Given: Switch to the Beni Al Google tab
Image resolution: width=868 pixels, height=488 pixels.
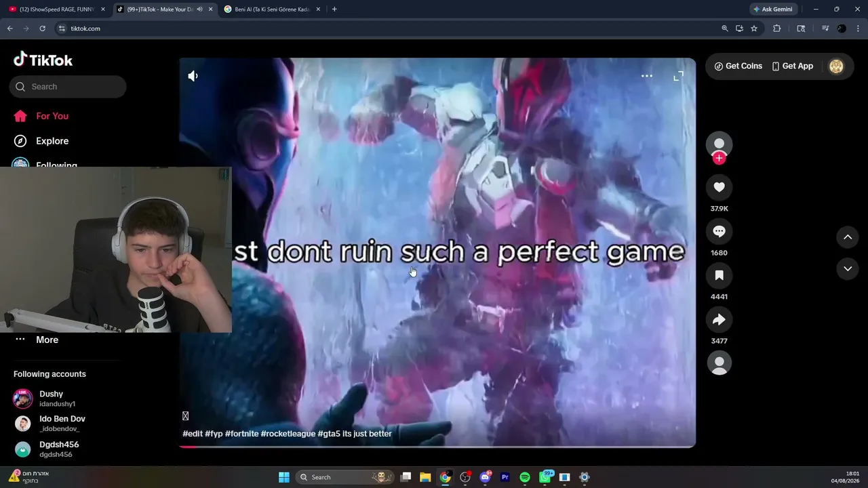Looking at the screenshot, I should (273, 9).
